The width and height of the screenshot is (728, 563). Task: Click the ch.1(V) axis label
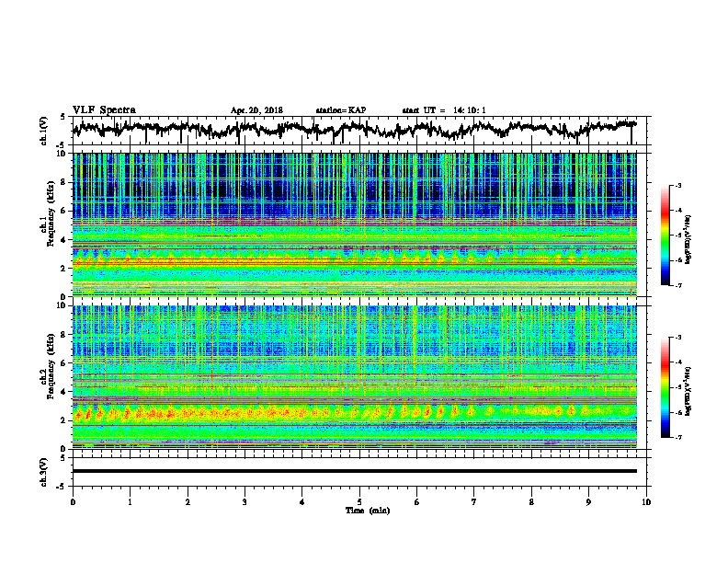[x=44, y=131]
